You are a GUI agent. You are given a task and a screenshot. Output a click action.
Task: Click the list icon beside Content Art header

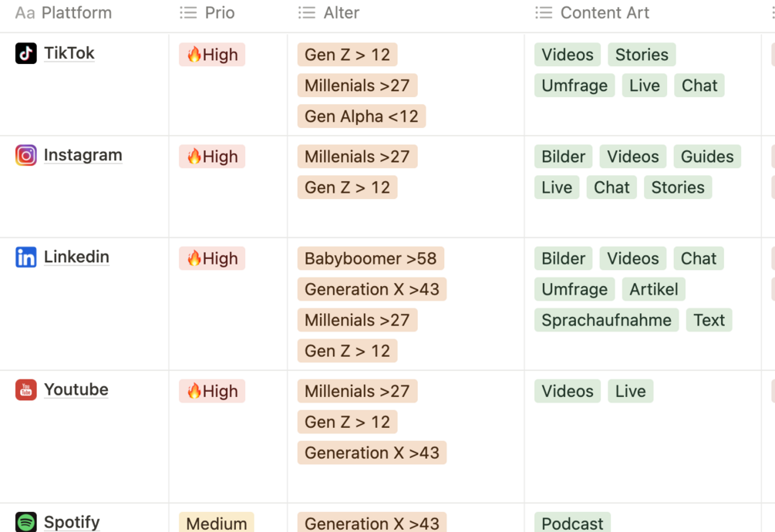point(543,12)
